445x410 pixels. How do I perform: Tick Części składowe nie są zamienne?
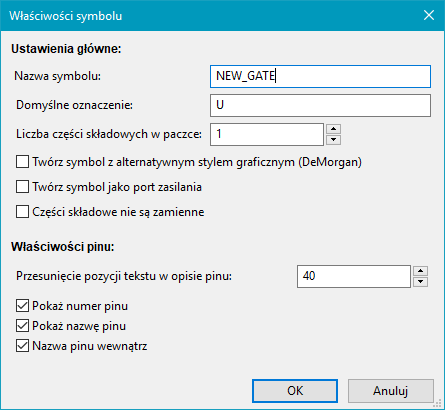pyautogui.click(x=22, y=212)
